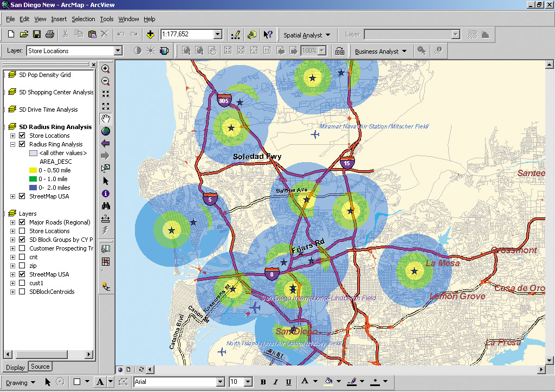This screenshot has width=555, height=392.
Task: Open the File menu
Action: (x=10, y=19)
